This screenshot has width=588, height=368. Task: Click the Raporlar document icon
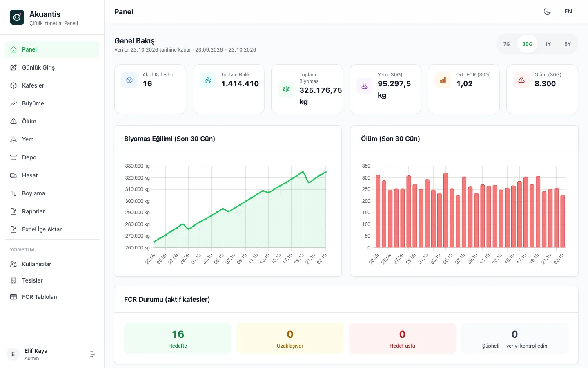(x=13, y=211)
